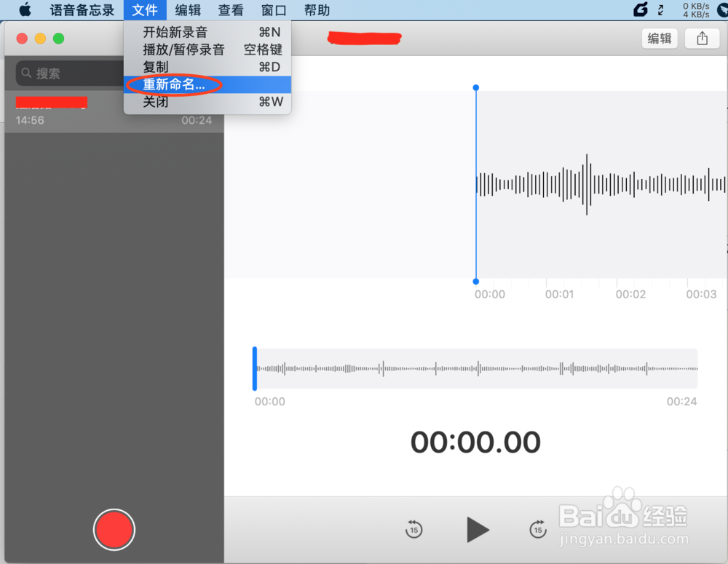Open the share sheet icon
Viewport: 728px width, 564px height.
click(x=701, y=38)
